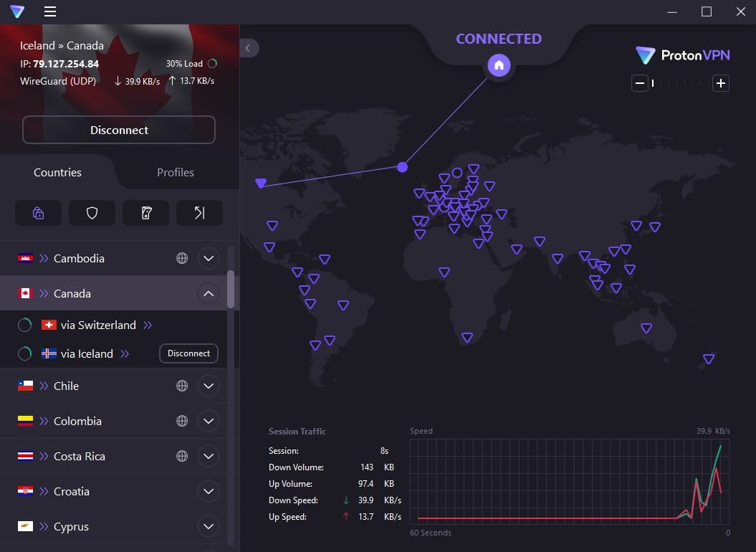This screenshot has width=756, height=552.
Task: Select the Cyprus country row
Action: pos(113,526)
